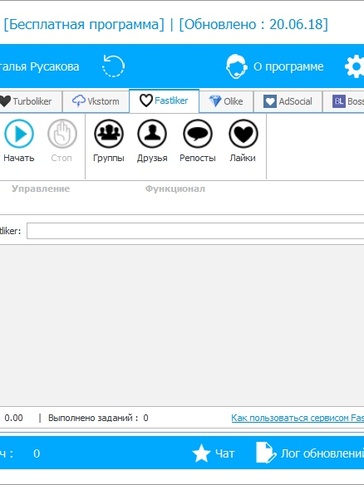Choose the Репосты speech bubble icon
This screenshot has width=364, height=485.
198,134
